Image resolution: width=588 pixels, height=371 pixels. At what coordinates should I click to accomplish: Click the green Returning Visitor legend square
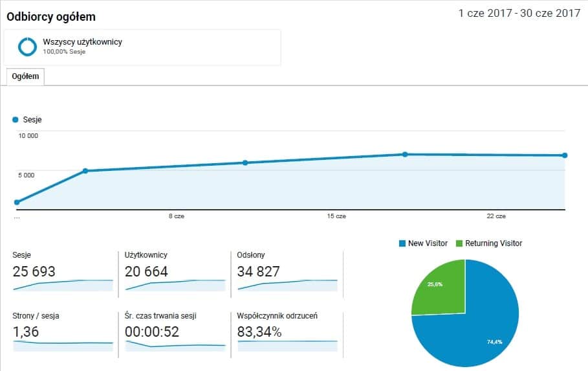click(x=460, y=243)
